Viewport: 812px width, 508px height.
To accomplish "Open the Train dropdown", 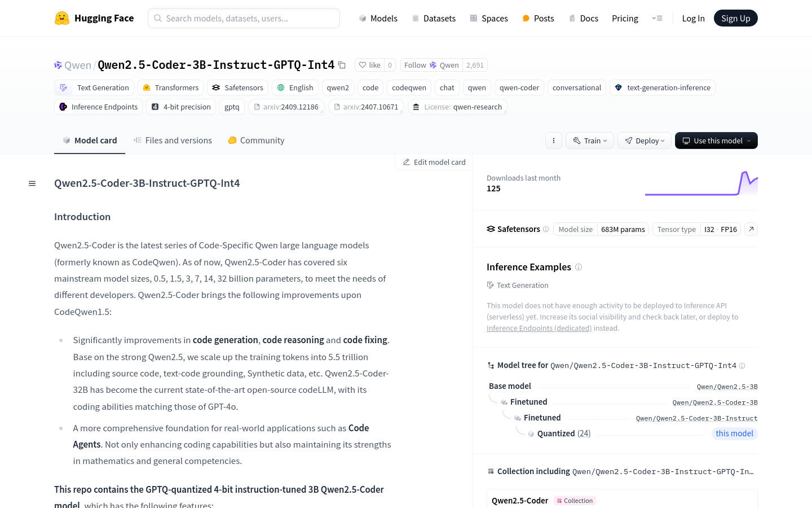I will 589,141.
